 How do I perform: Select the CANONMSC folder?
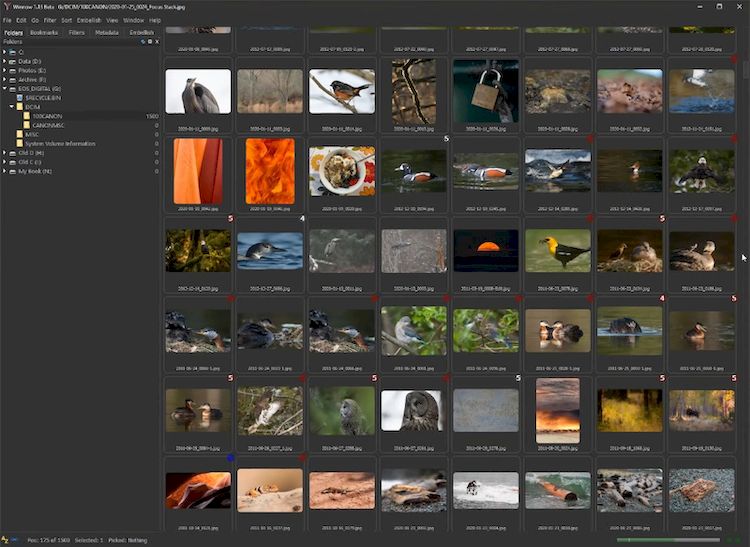pyautogui.click(x=48, y=125)
